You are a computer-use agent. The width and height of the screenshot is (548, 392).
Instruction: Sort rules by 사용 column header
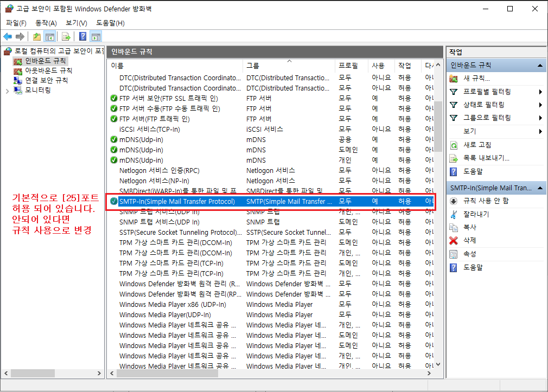pos(381,66)
